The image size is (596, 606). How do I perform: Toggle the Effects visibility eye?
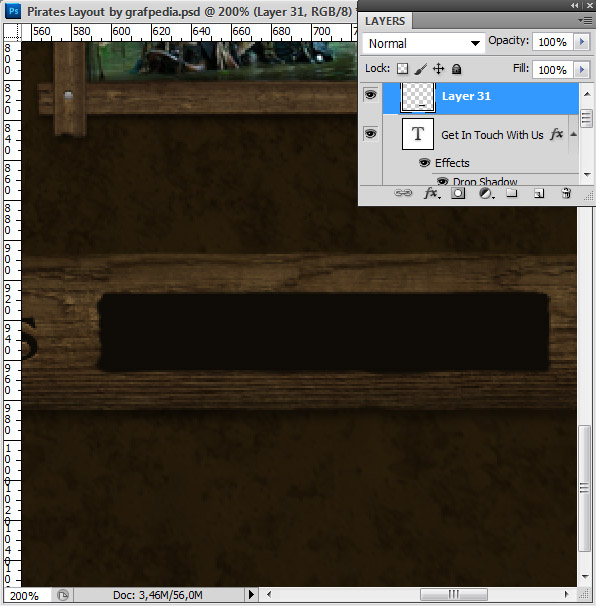coord(424,163)
